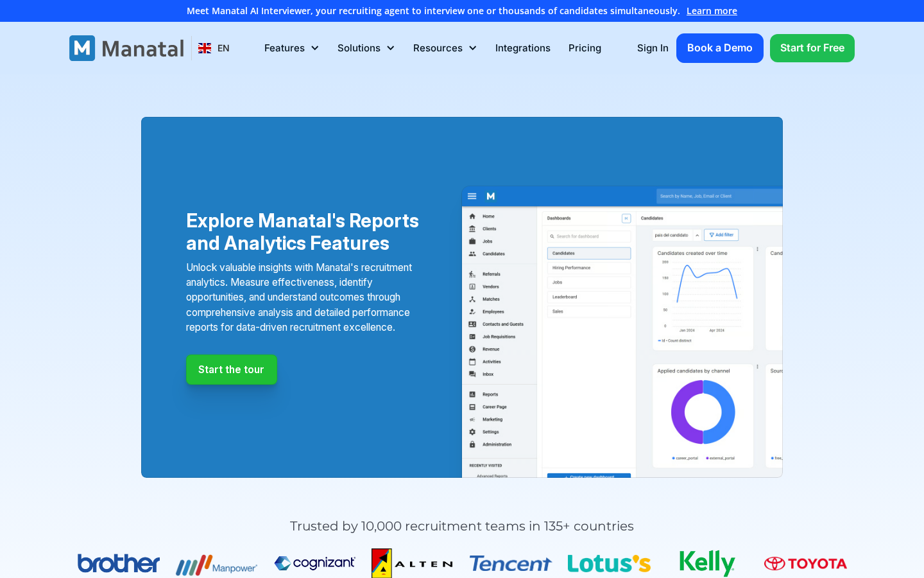This screenshot has height=578, width=924.
Task: Open the Vendors icon in the sidebar
Action: (x=472, y=286)
